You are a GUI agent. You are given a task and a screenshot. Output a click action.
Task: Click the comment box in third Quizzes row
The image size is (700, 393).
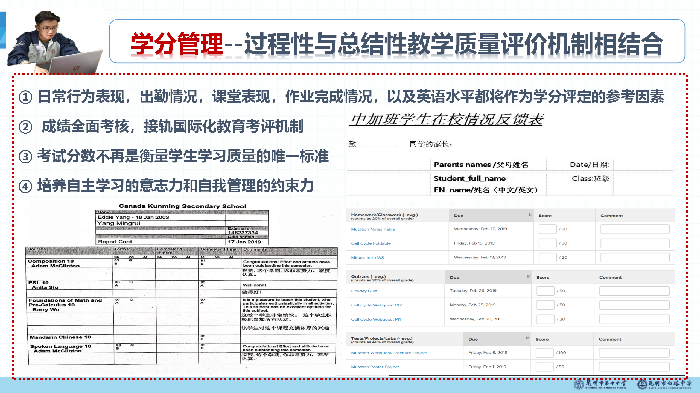coord(634,319)
